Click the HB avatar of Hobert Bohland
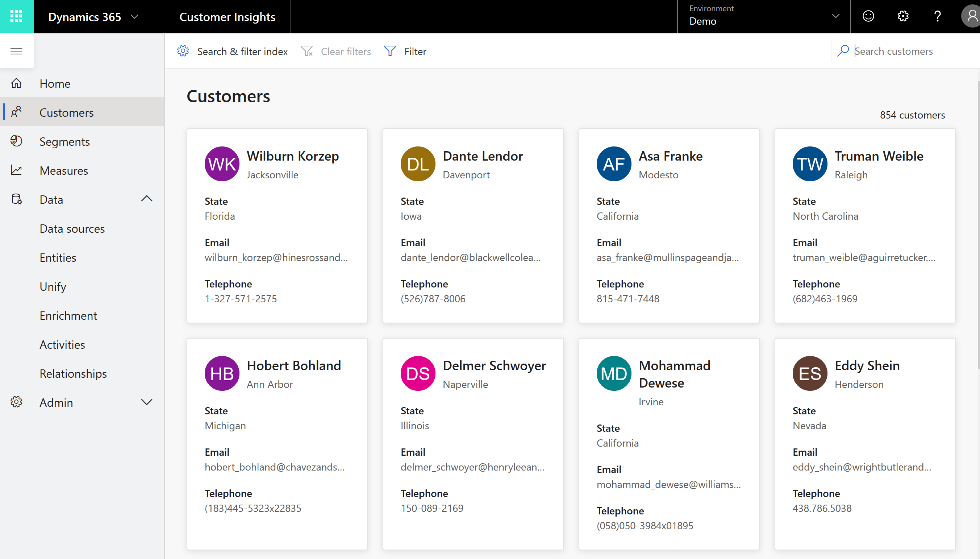 (x=222, y=373)
